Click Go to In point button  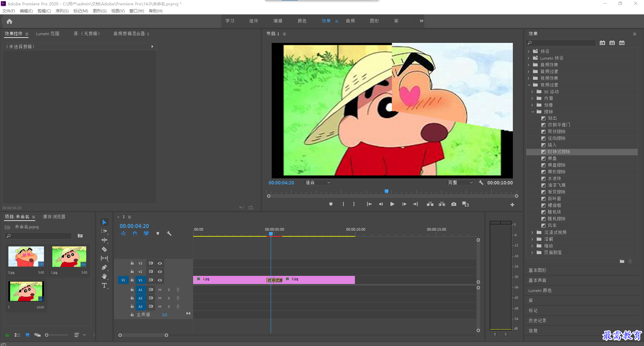point(369,204)
